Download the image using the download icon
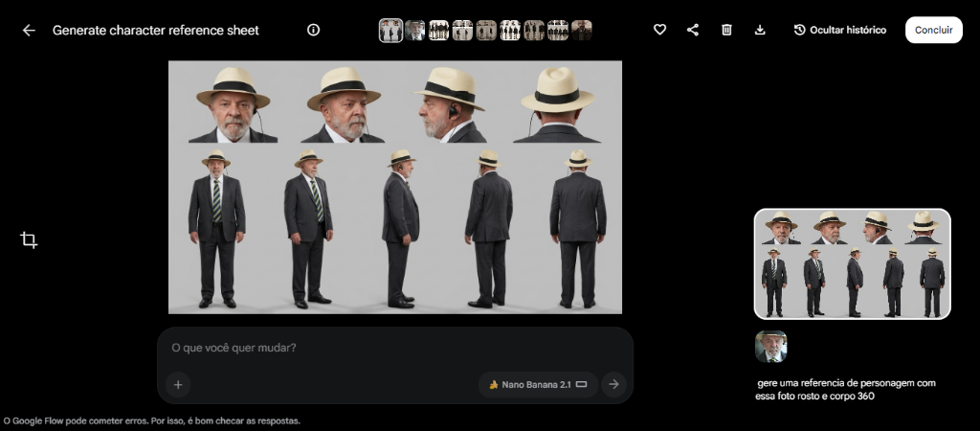Viewport: 980px width, 431px height. click(x=760, y=30)
